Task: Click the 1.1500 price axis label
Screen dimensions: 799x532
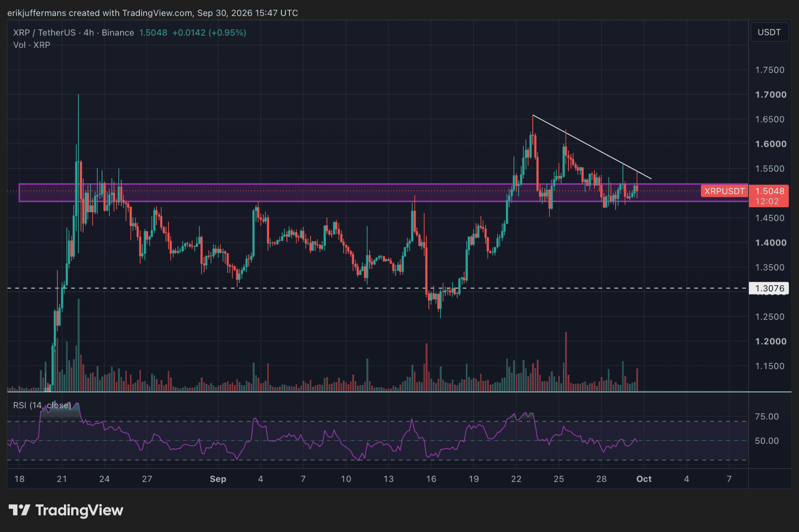Action: (770, 366)
